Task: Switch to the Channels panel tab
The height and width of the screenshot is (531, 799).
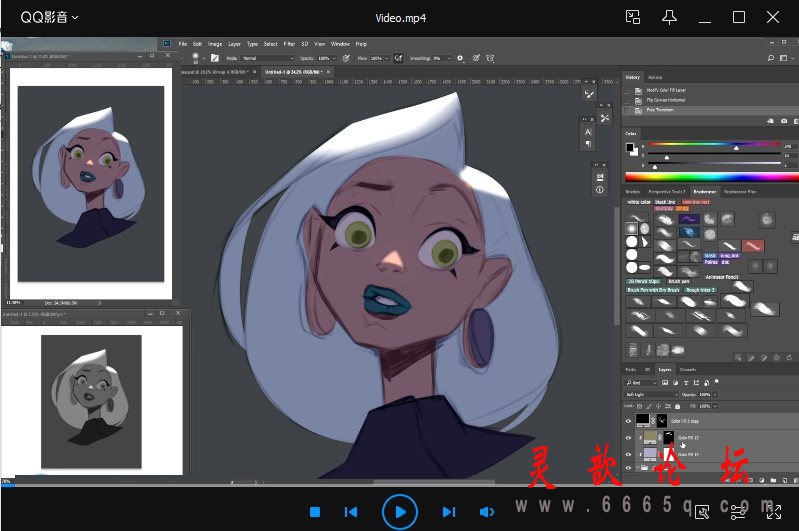Action: click(687, 369)
